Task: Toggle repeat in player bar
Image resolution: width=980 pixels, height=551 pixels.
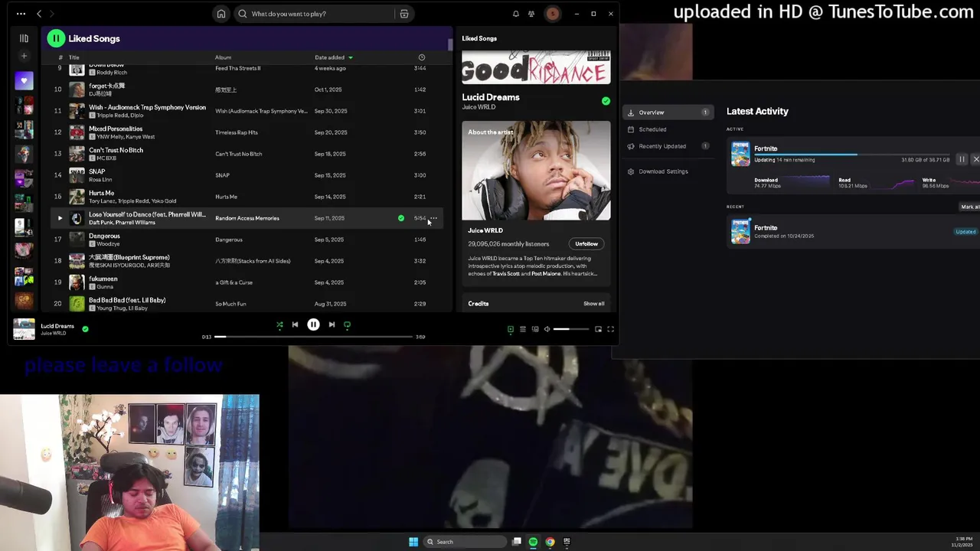Action: [347, 324]
